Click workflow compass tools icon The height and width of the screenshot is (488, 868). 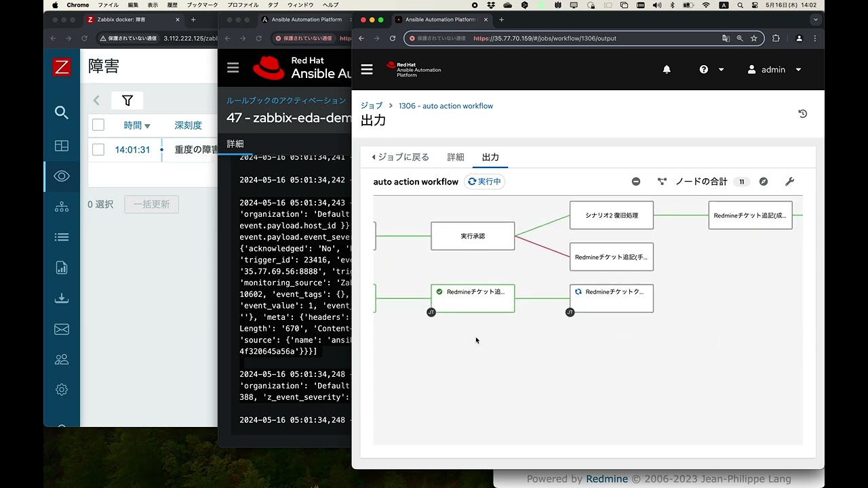point(764,182)
